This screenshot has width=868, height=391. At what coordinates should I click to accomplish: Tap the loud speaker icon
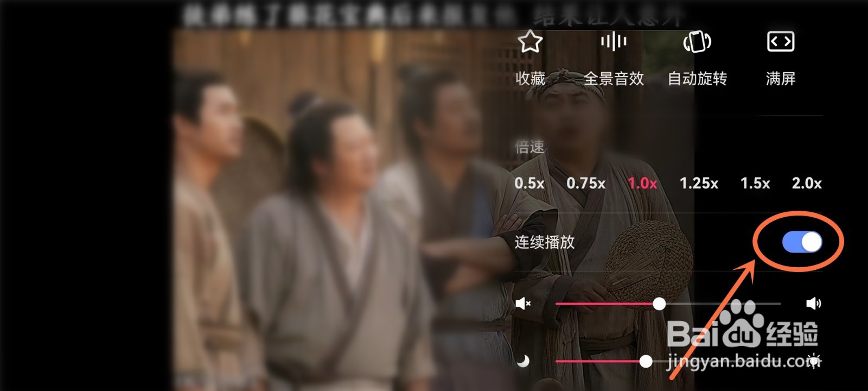814,304
